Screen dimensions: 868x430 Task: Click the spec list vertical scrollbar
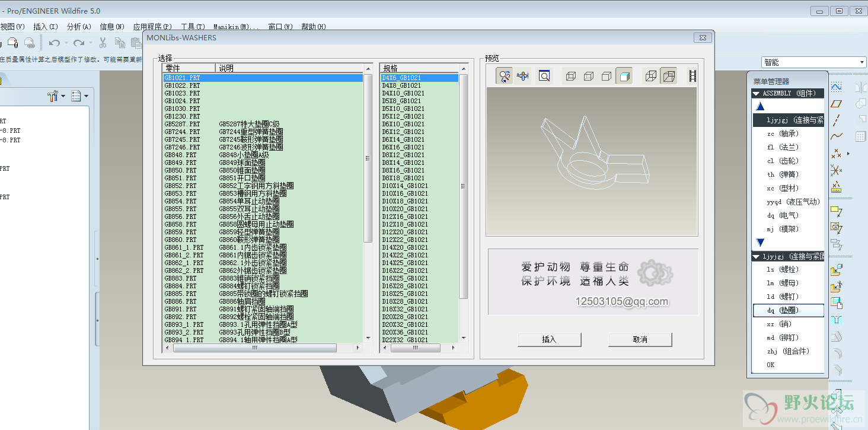point(464,186)
